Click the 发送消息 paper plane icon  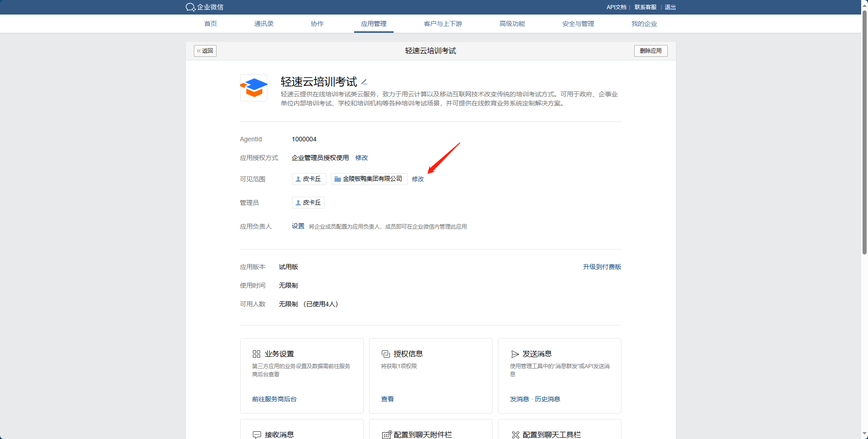tap(515, 354)
